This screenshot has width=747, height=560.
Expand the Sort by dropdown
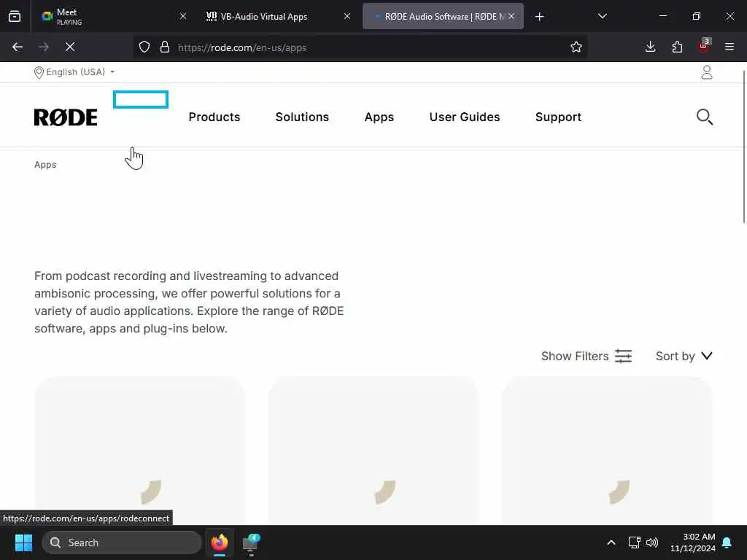pyautogui.click(x=684, y=356)
